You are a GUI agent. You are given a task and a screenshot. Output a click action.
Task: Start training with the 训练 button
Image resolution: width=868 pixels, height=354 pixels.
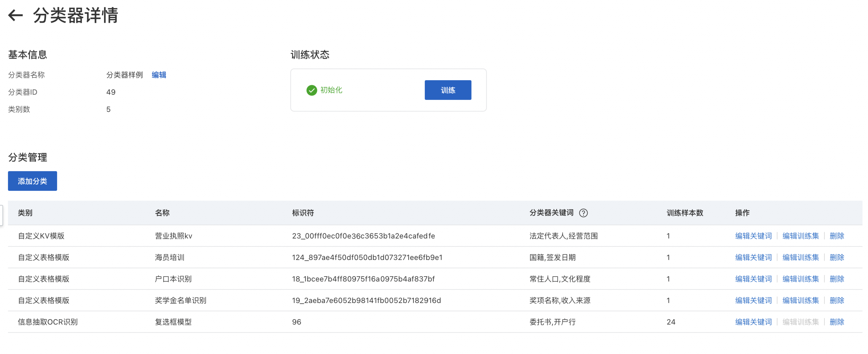point(448,90)
